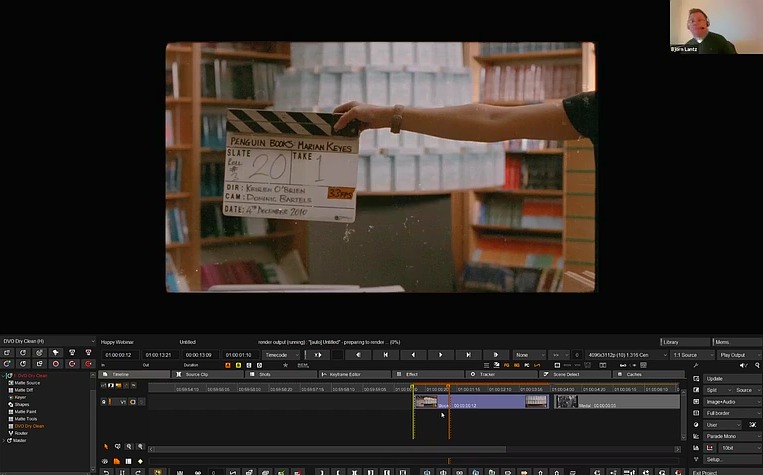This screenshot has height=475, width=763.
Task: Click the icon left of the Split dropdown
Action: [696, 390]
